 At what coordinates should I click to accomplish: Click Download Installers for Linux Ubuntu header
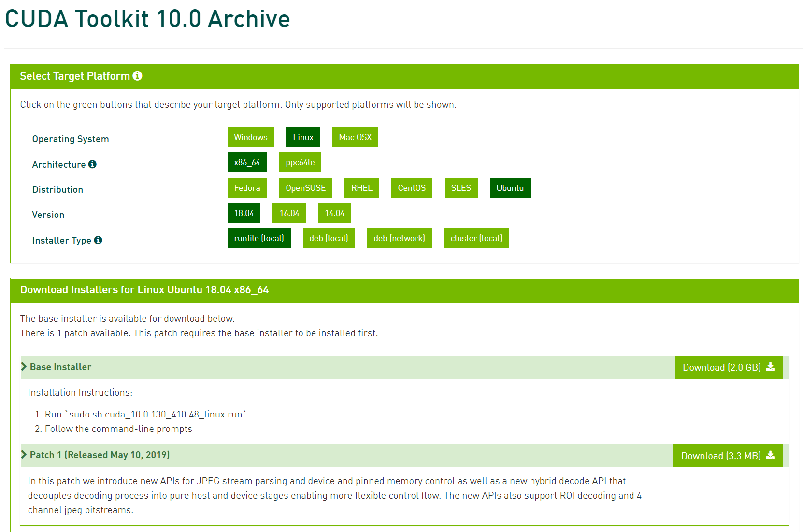pyautogui.click(x=144, y=290)
